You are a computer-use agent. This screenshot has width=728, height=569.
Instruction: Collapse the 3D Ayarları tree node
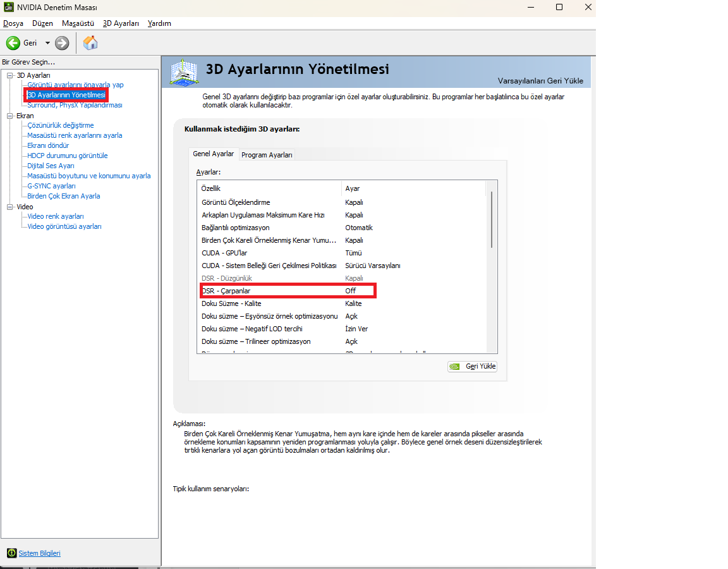(x=9, y=75)
